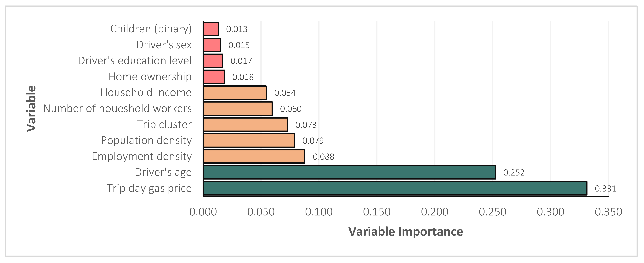Select the 0.350 x-axis tick label
The width and height of the screenshot is (644, 263).
click(608, 212)
